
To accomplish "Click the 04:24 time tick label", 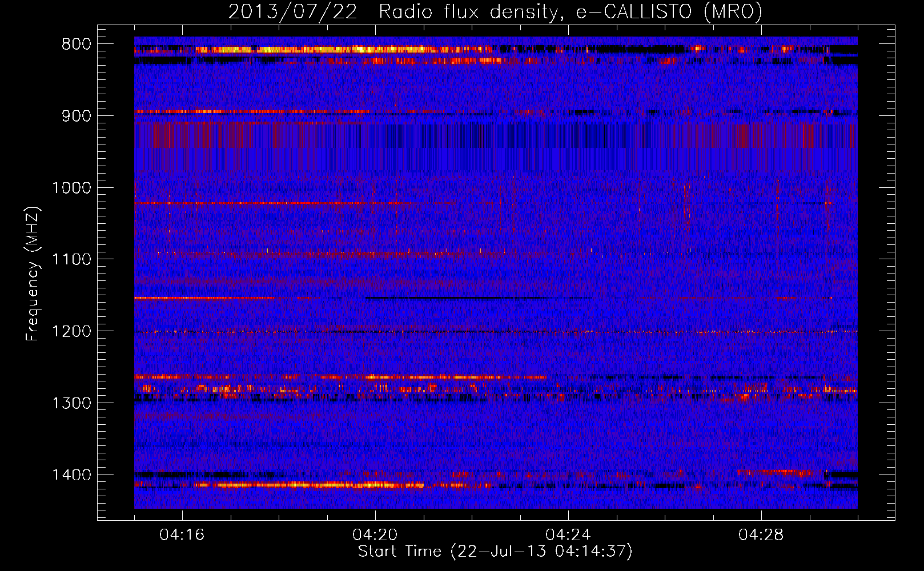I will 568,535.
